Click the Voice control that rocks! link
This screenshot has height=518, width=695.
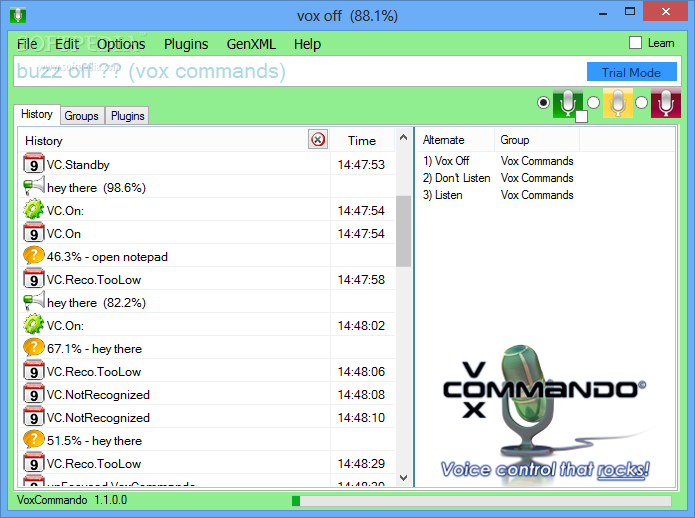545,470
